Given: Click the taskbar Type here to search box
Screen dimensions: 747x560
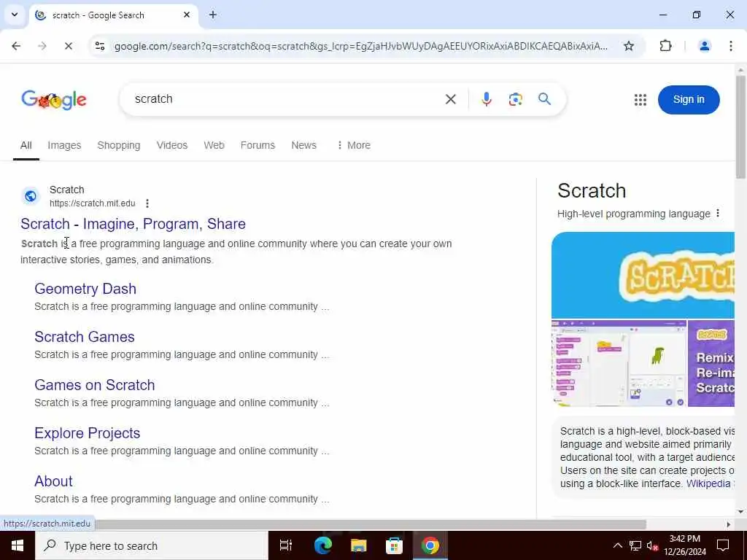Looking at the screenshot, I should click(152, 545).
